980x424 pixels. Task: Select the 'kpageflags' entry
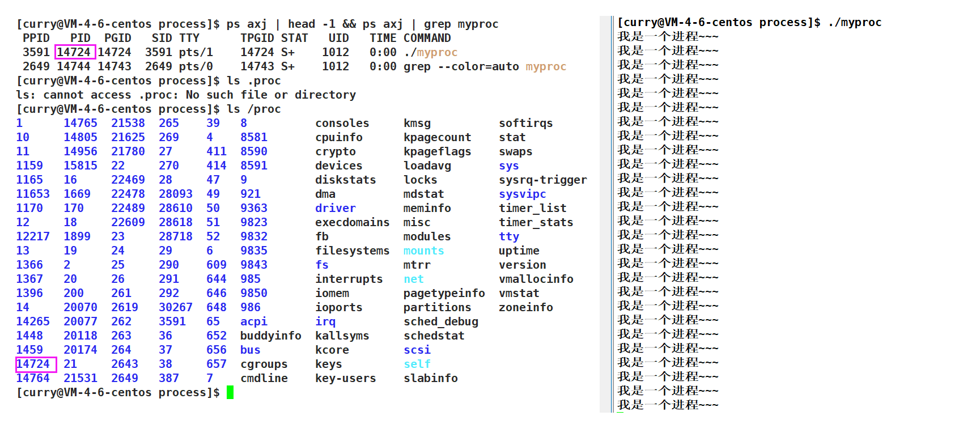438,152
